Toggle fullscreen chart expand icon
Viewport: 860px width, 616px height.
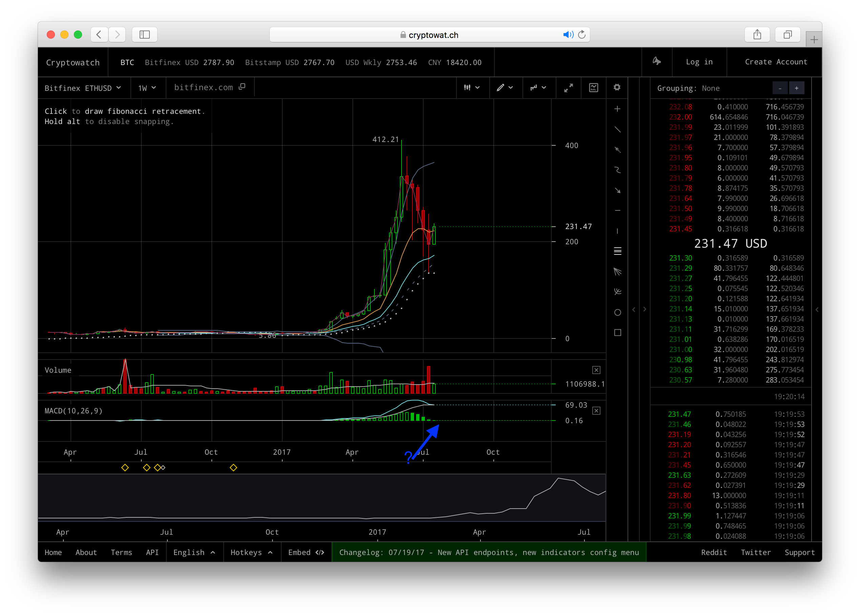(x=568, y=88)
